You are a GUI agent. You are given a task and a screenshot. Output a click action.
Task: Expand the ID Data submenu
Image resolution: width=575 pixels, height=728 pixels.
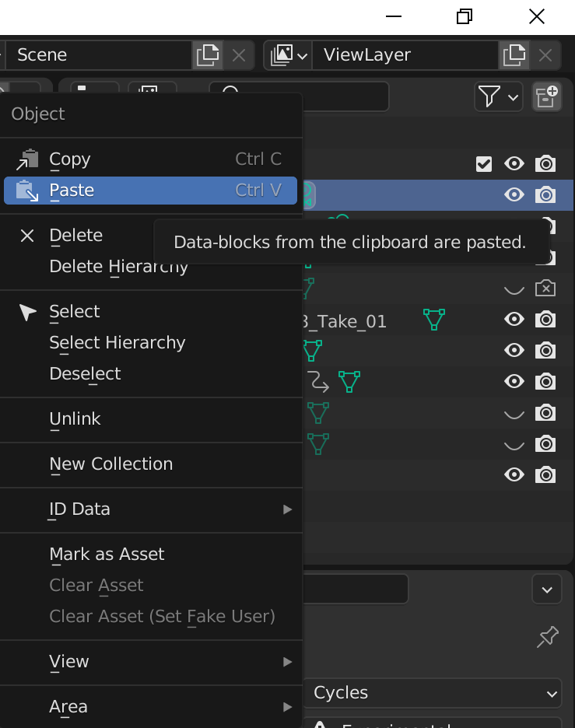coord(150,509)
